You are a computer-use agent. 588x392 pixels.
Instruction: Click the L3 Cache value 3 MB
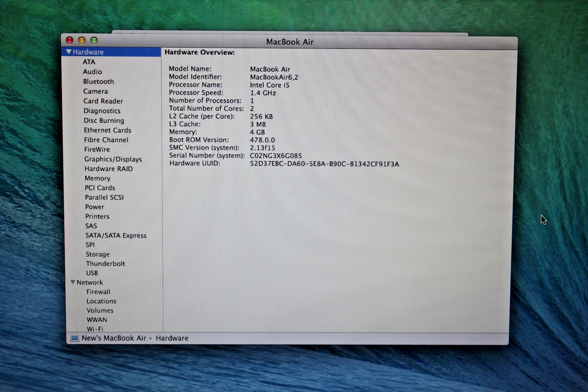point(258,124)
